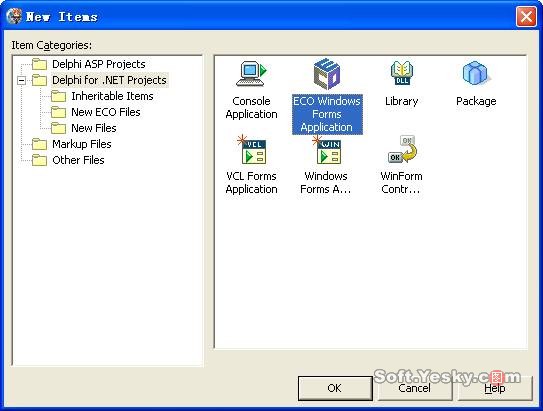Click folder icon beside Delphi for .NET Projects

[39, 80]
